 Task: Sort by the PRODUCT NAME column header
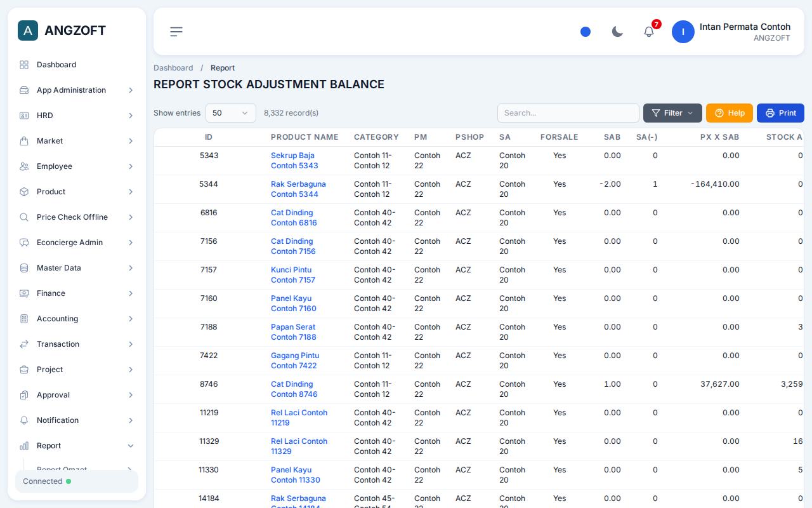point(304,137)
